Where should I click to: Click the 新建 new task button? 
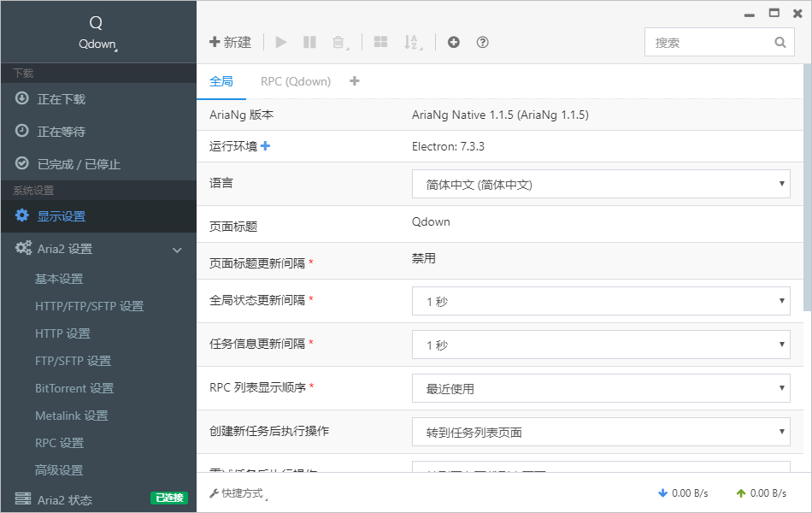click(x=231, y=42)
